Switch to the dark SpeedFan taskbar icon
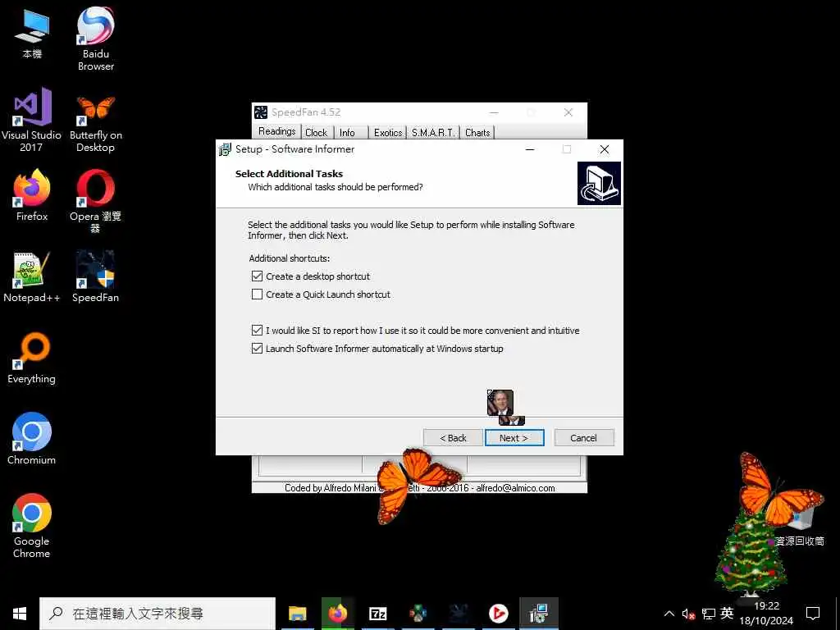This screenshot has width=840, height=630. click(459, 614)
